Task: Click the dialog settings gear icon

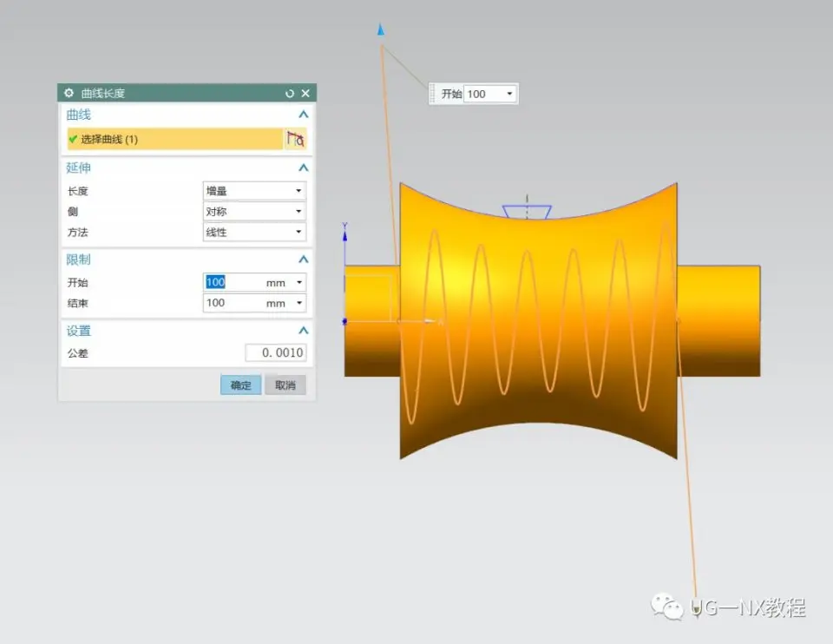Action: tap(69, 93)
